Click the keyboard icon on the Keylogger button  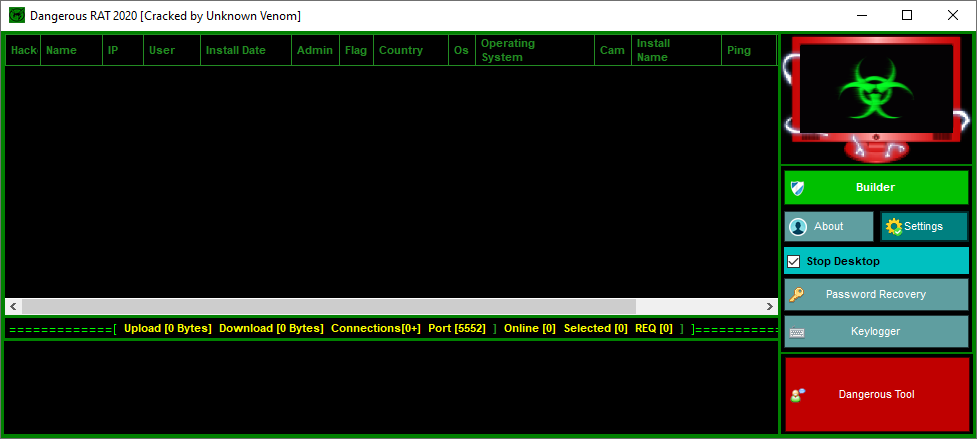[797, 331]
